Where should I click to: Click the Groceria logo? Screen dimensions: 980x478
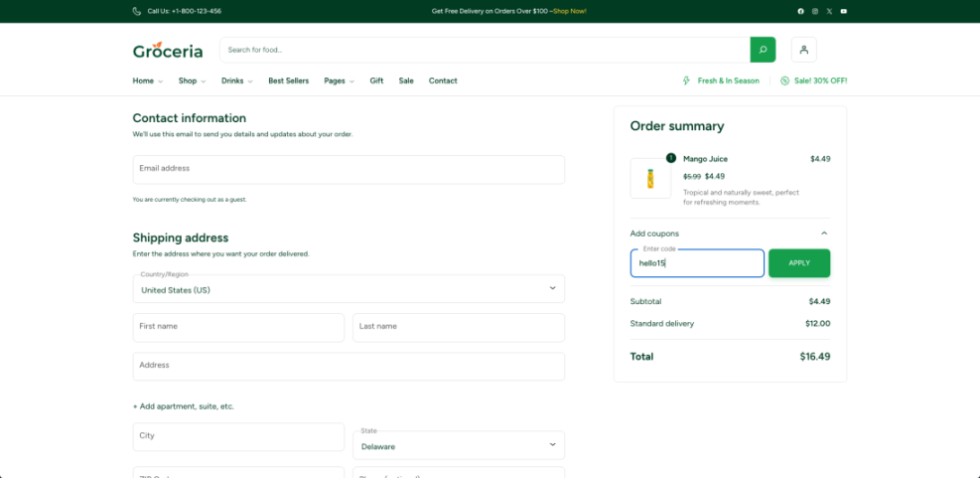168,50
